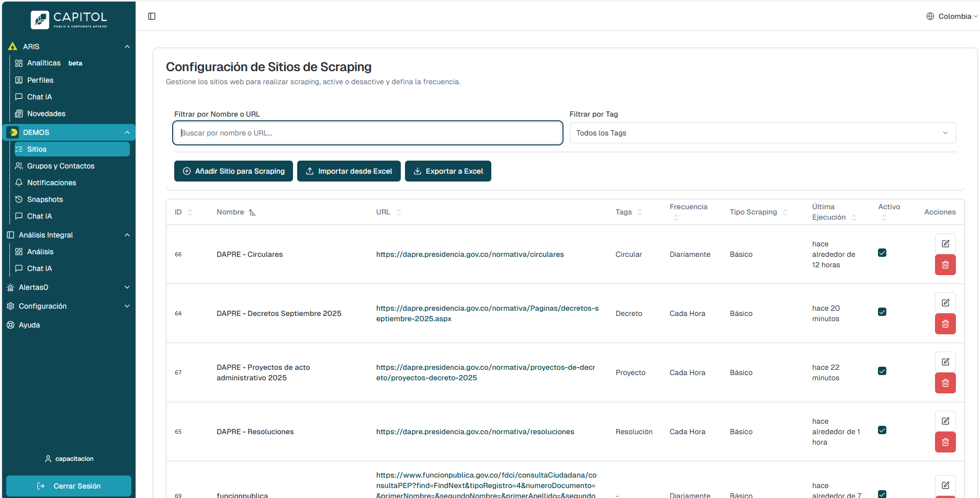Screen dimensions: 980x498
Task: Sort the table by the ID column
Action: 190,212
